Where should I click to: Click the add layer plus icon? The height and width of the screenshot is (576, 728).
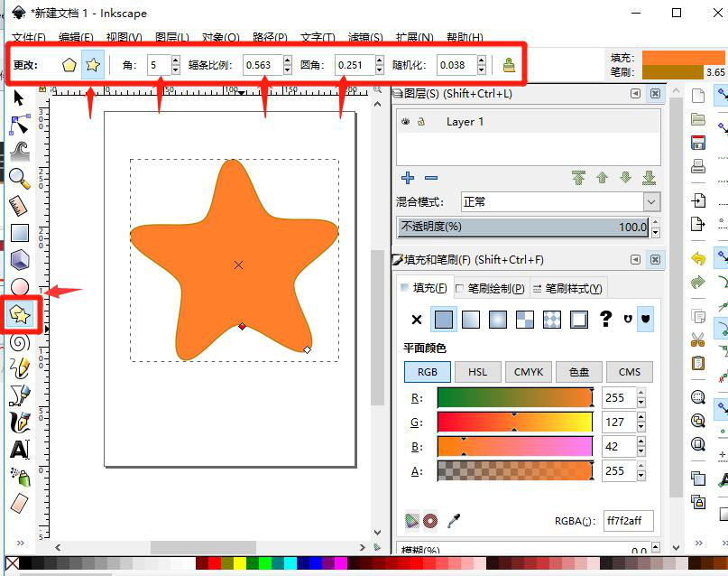coord(408,178)
